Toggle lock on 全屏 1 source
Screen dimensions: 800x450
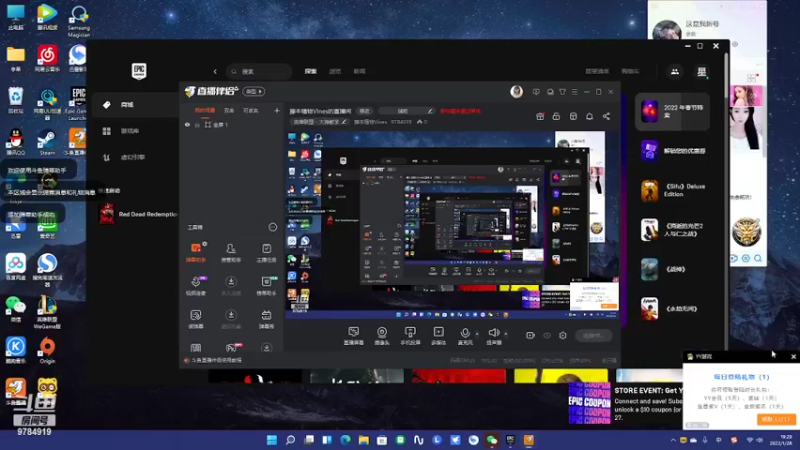(197, 124)
